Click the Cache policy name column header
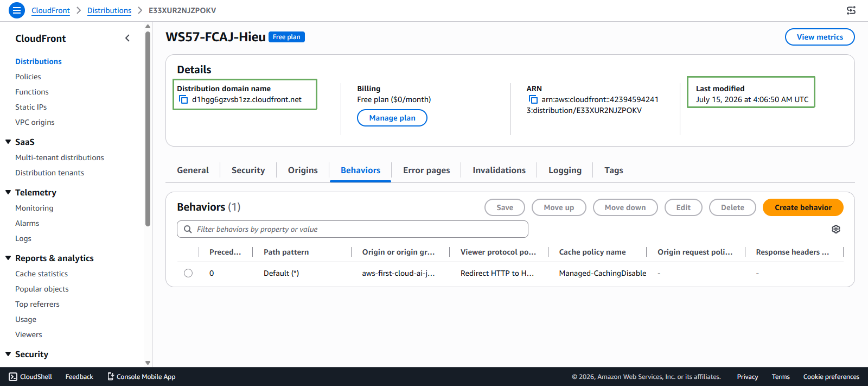This screenshot has width=868, height=386. coord(592,252)
